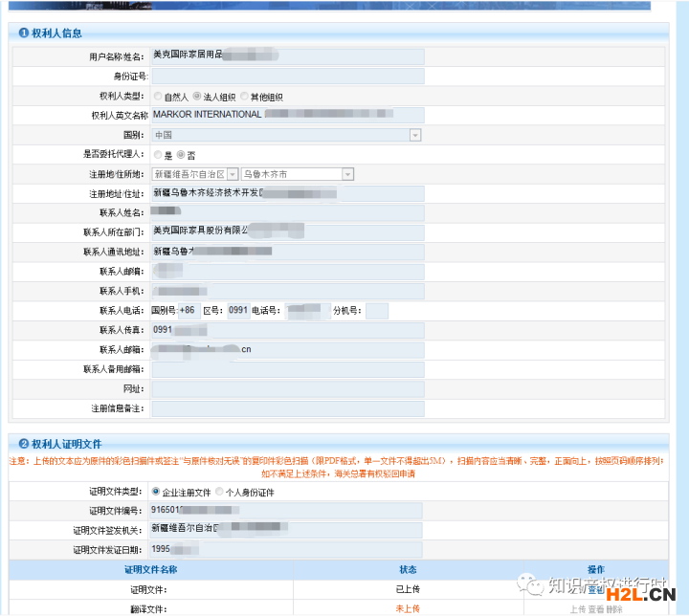Click the 上传 link for 翻译文件
689x616 pixels.
(x=577, y=609)
